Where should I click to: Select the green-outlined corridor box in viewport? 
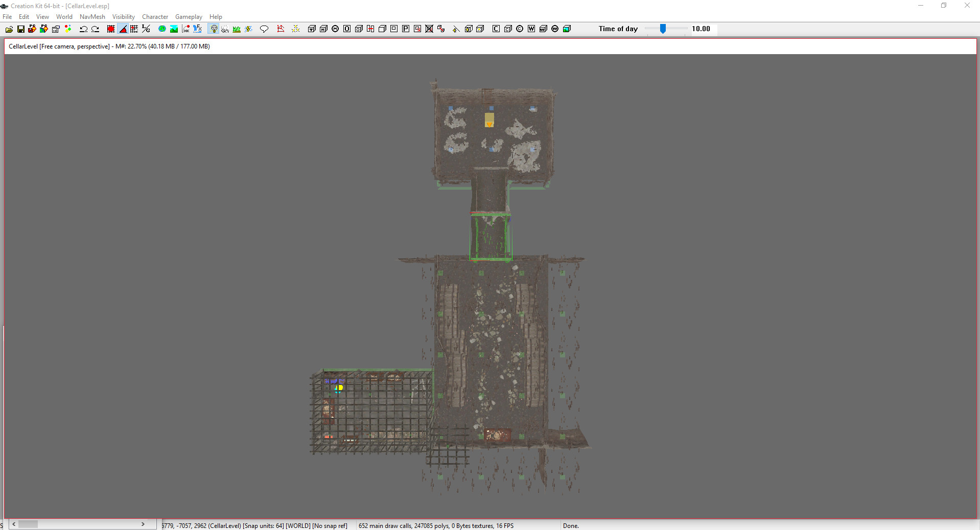[x=491, y=236]
